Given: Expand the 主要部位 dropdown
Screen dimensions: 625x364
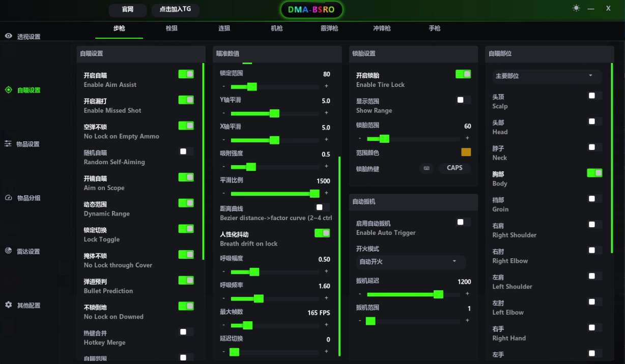Looking at the screenshot, I should [547, 76].
